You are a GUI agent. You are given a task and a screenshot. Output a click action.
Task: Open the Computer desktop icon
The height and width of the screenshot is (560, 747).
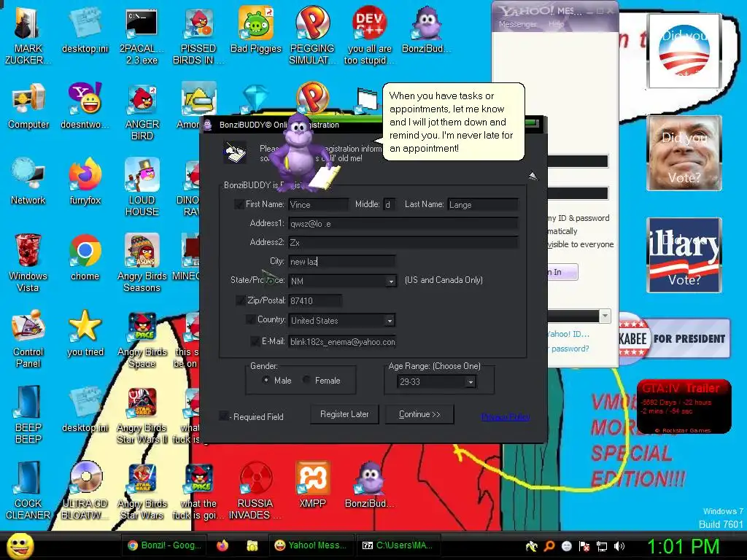28,106
